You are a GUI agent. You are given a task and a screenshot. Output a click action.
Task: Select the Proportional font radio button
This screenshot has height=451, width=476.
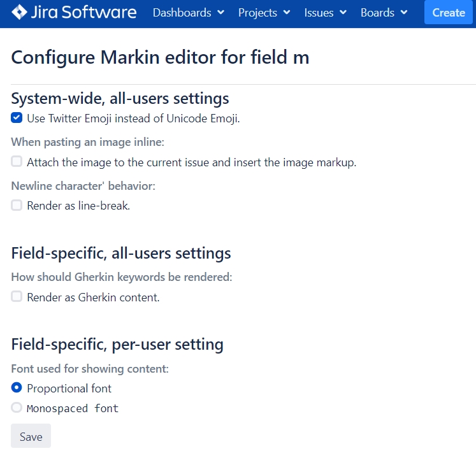coord(17,388)
